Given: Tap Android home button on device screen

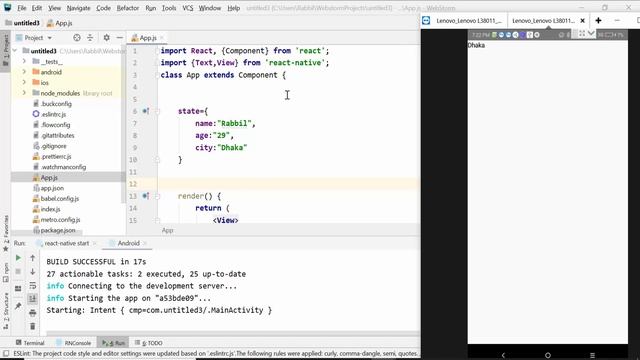Looking at the screenshot, I should pyautogui.click(x=548, y=355).
